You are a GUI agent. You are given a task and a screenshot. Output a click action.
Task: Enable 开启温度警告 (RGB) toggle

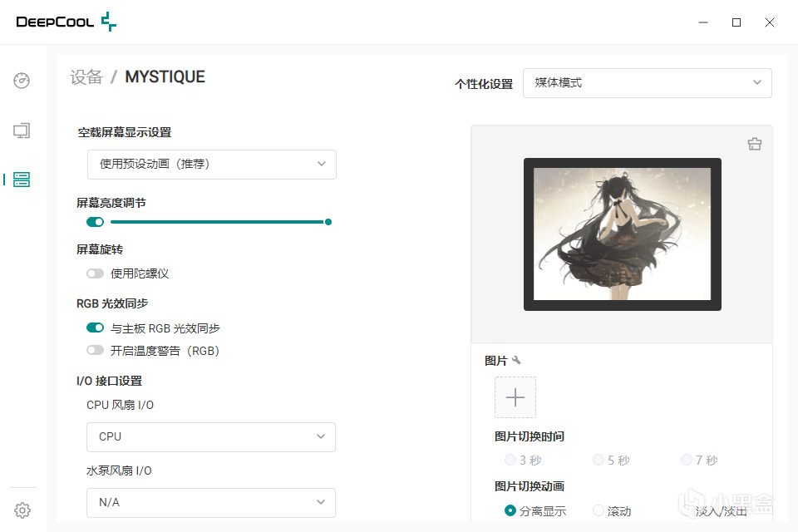tap(95, 350)
